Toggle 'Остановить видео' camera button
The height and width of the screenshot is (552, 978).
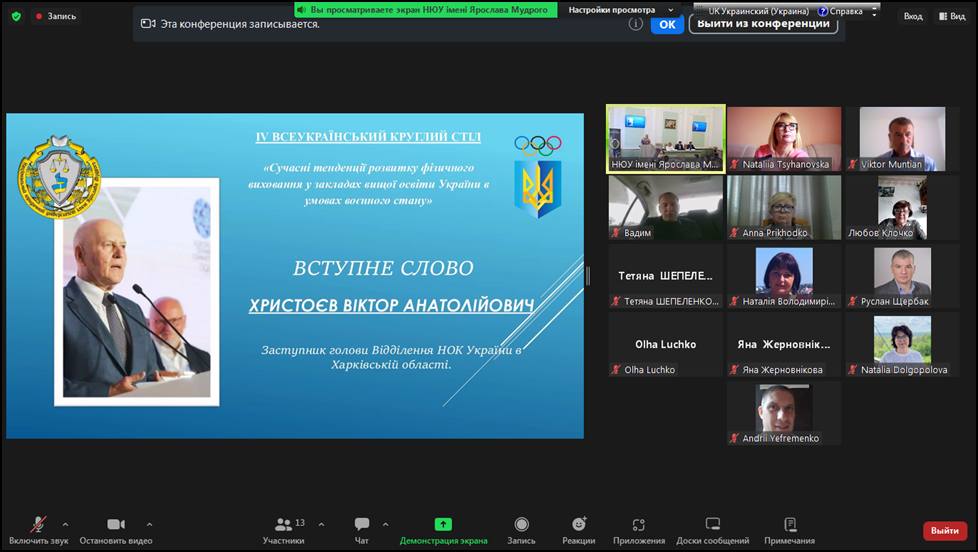[x=116, y=531]
